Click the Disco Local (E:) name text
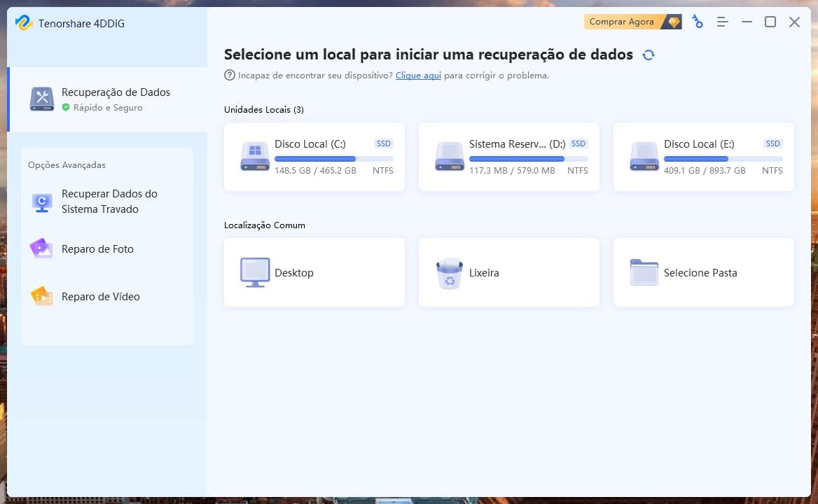The height and width of the screenshot is (504, 818). (x=698, y=144)
